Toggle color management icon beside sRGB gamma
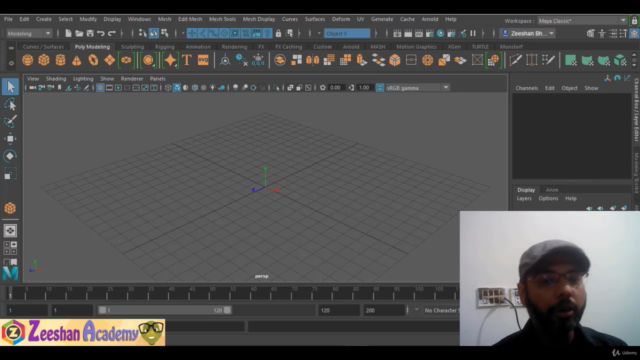This screenshot has height=360, width=640. pos(380,88)
